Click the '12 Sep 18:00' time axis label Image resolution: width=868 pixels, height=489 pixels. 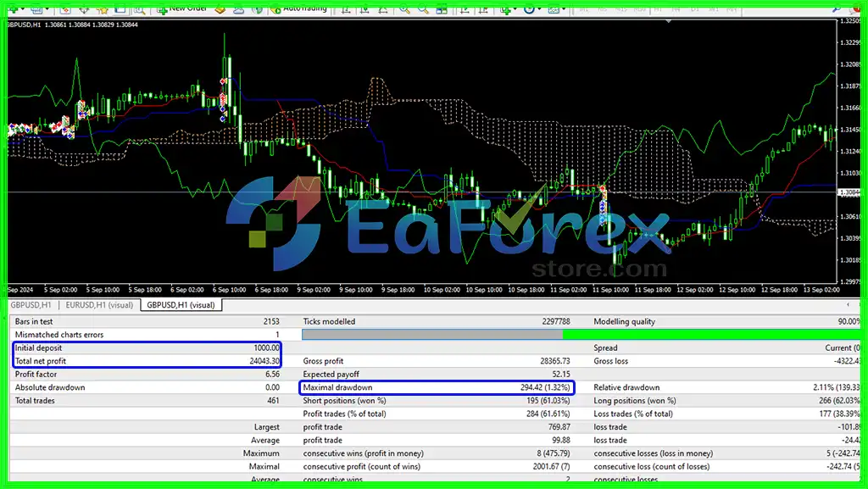(x=780, y=290)
